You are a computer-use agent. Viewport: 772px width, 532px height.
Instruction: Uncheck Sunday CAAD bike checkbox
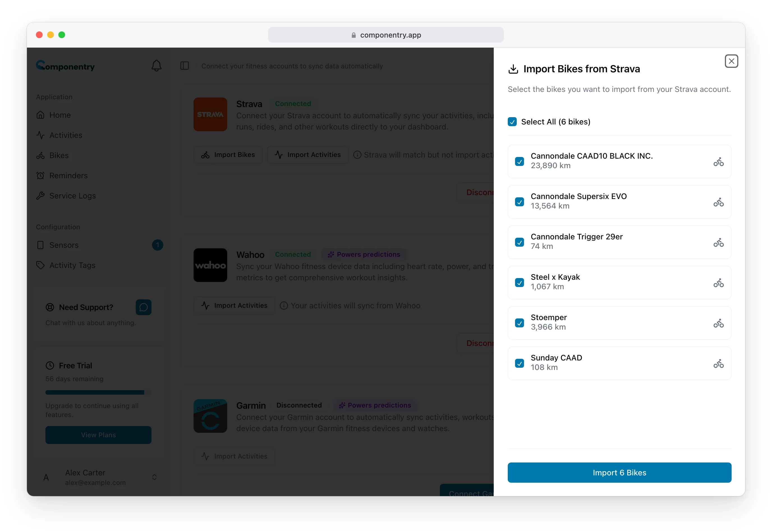520,363
